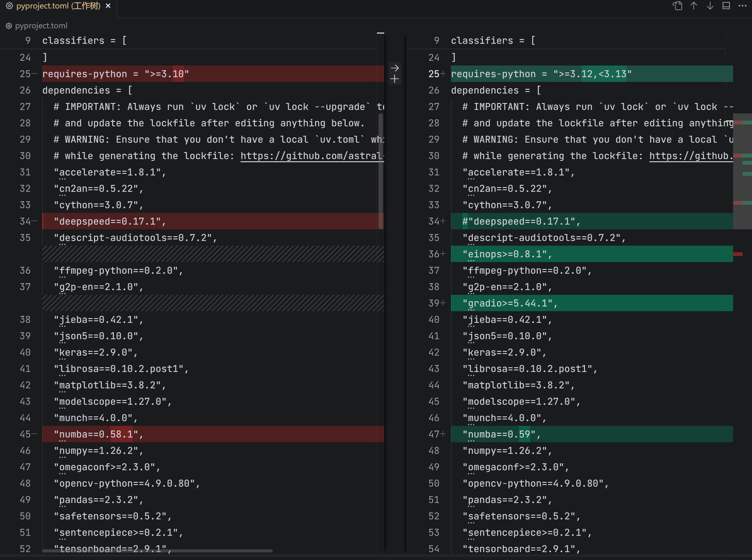752x560 pixels.
Task: Click 'dependencies = [' in the right pane
Action: click(496, 90)
